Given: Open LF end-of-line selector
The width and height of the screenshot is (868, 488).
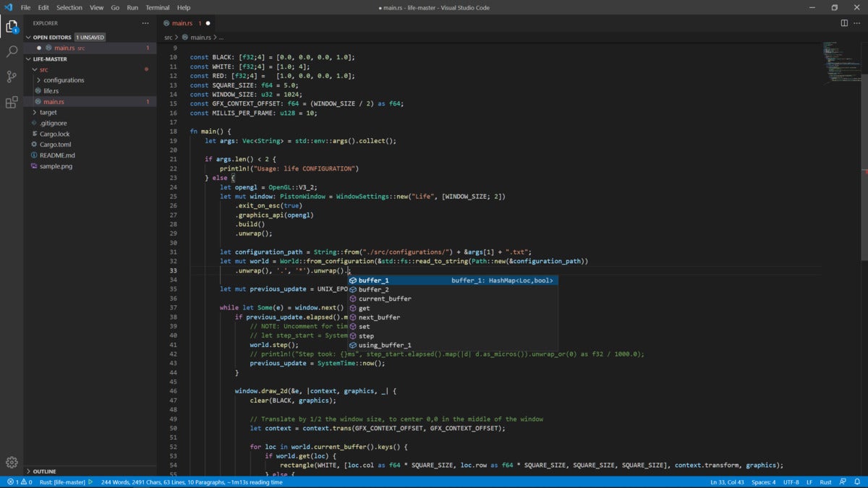Looking at the screenshot, I should coord(810,481).
